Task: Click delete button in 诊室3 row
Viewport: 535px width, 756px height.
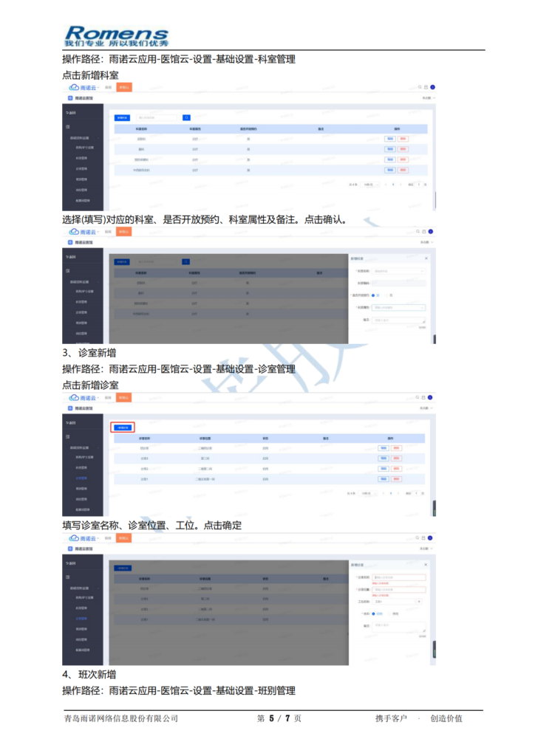Action: (x=397, y=458)
